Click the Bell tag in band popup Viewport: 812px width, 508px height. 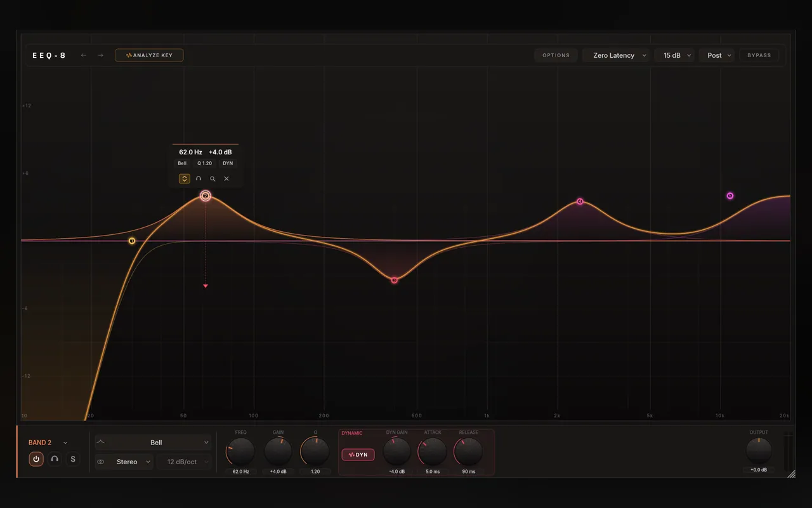point(183,164)
